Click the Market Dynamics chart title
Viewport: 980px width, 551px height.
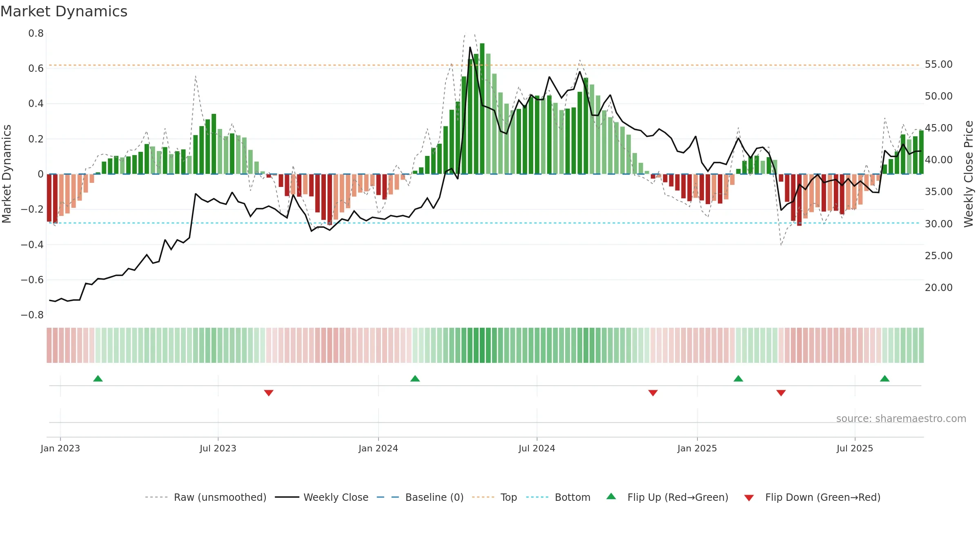pos(64,11)
